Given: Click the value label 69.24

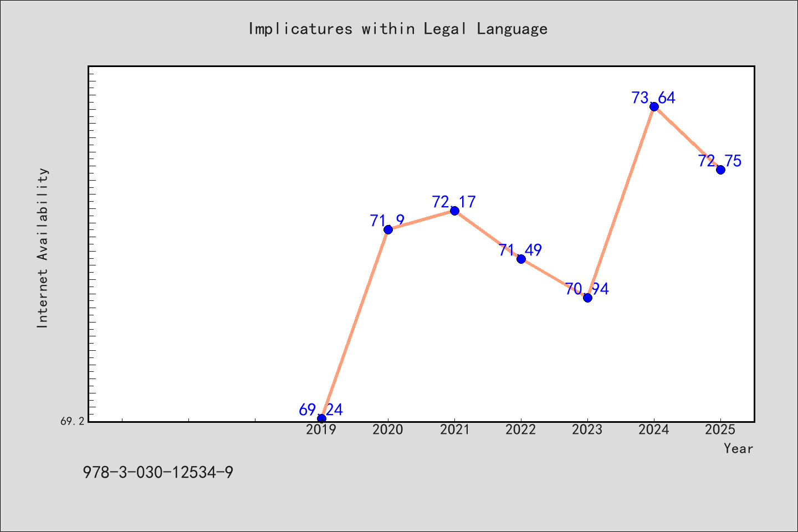Looking at the screenshot, I should [321, 410].
